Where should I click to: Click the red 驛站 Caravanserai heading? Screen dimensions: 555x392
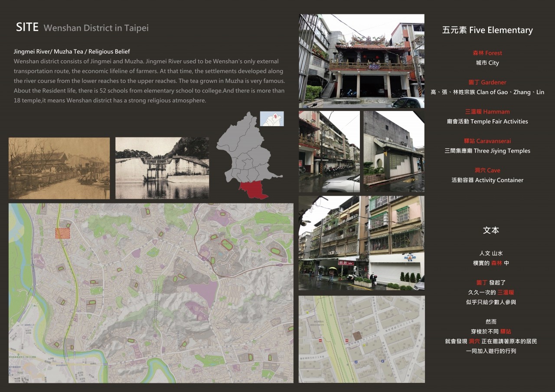[x=487, y=141]
